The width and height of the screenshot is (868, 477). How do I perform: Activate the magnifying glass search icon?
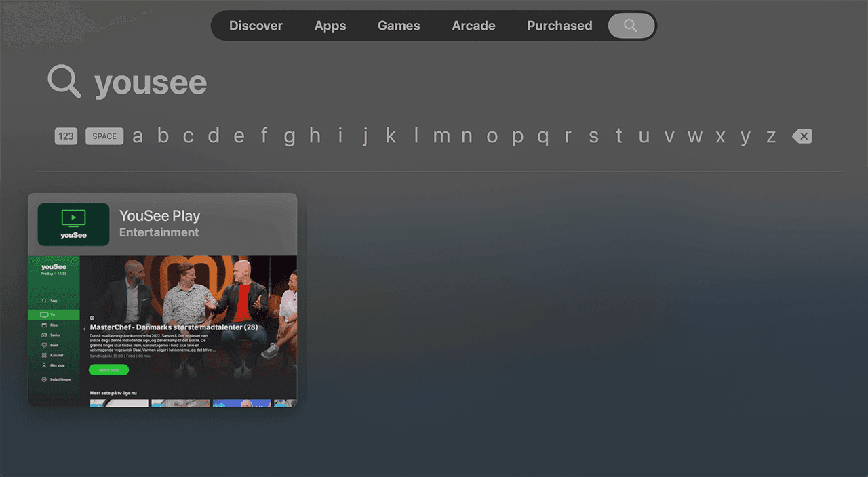pyautogui.click(x=630, y=25)
